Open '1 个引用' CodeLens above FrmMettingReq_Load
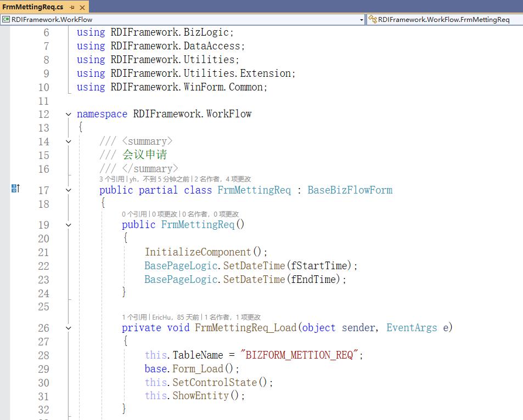Image resolution: width=523 pixels, height=420 pixels. click(134, 317)
